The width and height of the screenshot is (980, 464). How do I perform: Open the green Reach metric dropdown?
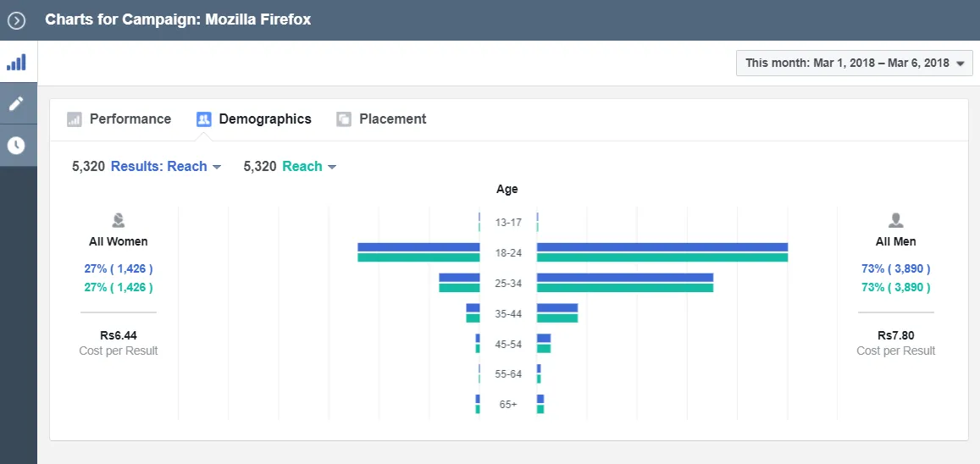click(309, 167)
